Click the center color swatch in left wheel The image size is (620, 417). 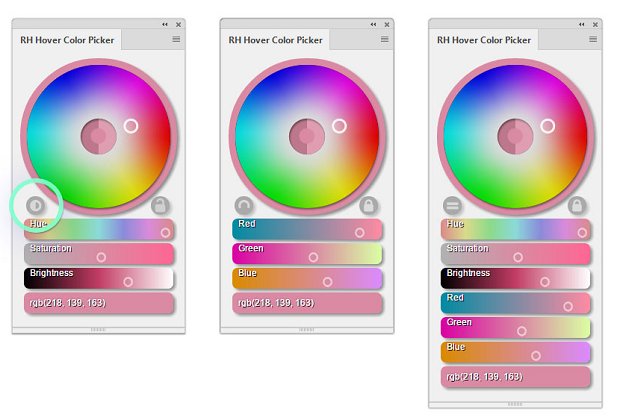pos(99,136)
